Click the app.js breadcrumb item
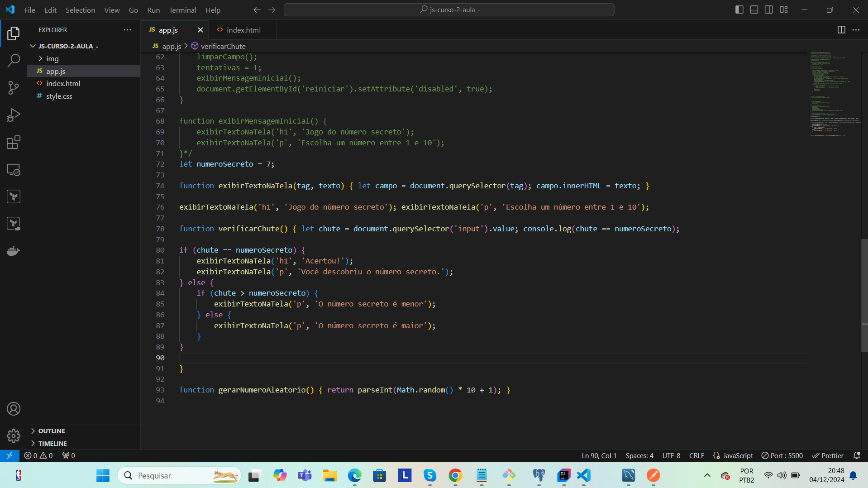Viewport: 868px width, 488px height. 167,46
